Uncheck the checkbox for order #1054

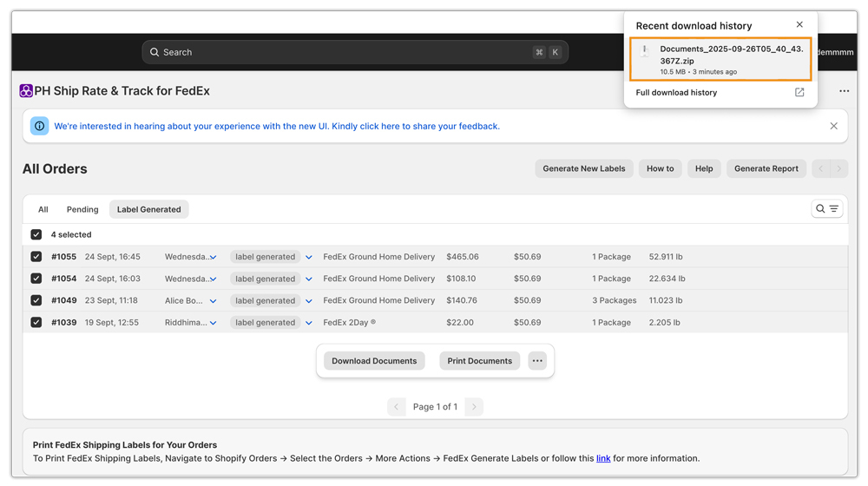click(36, 279)
